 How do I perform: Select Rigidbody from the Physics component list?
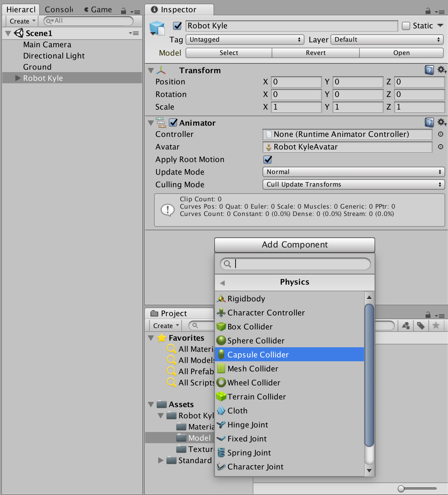pyautogui.click(x=246, y=299)
